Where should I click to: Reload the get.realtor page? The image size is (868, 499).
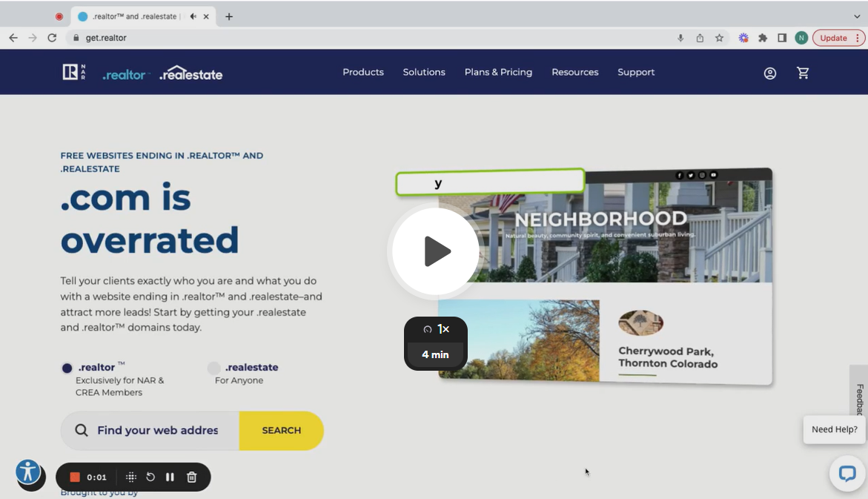(x=52, y=38)
